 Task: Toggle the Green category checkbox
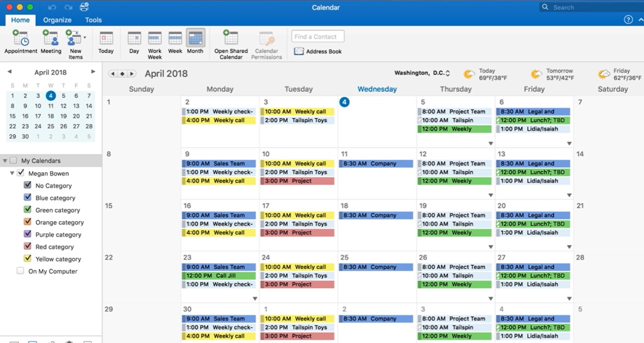pos(28,210)
